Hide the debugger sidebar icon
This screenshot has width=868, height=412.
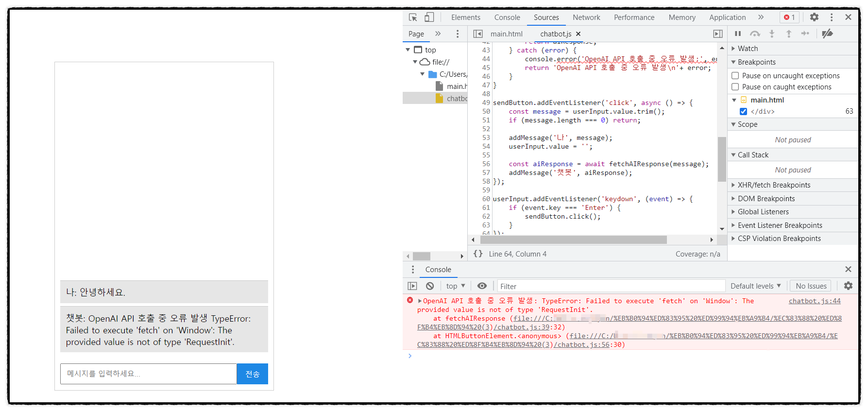[x=717, y=34]
